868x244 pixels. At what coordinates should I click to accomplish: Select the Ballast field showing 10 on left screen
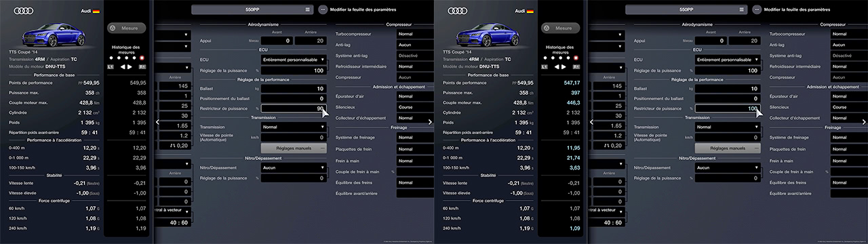click(293, 89)
